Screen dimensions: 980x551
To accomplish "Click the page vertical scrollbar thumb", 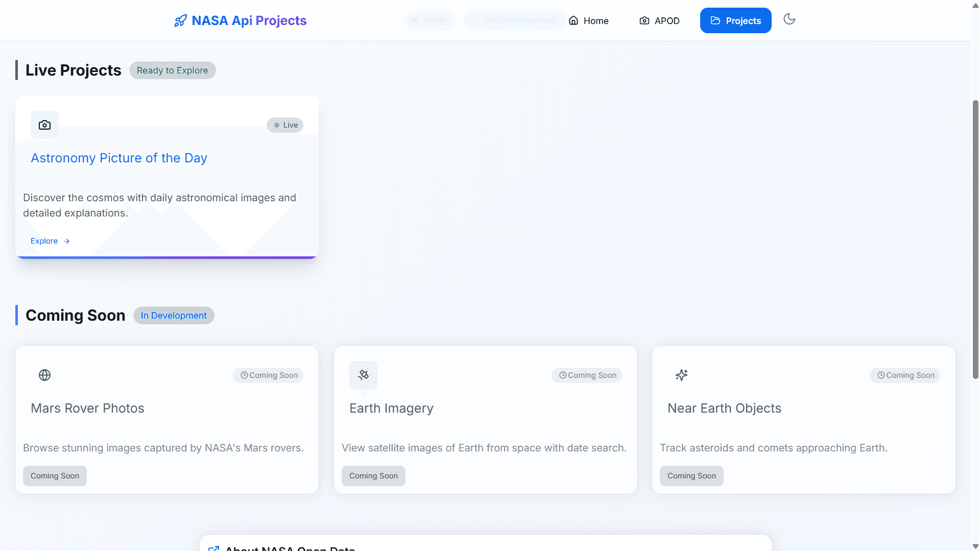I will [x=975, y=239].
